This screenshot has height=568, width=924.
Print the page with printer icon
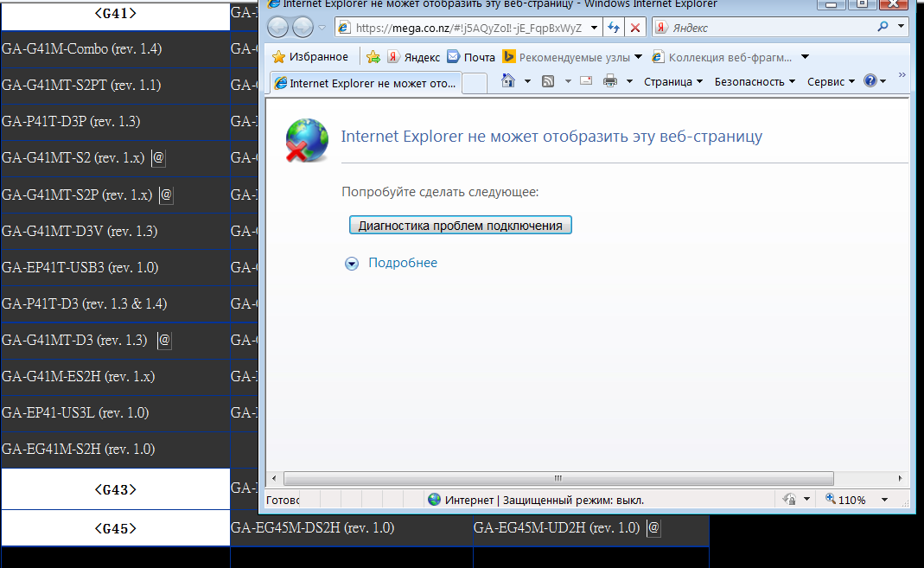(x=610, y=81)
